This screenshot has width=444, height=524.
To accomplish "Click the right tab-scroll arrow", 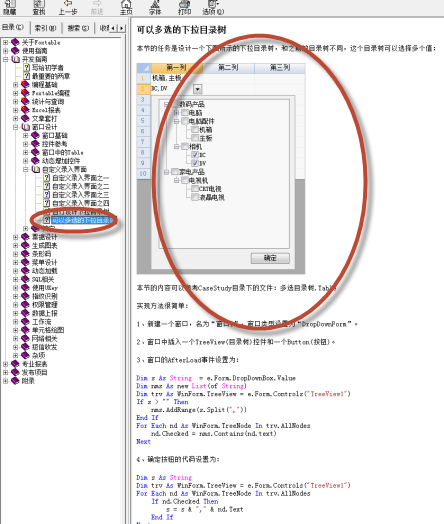I will point(122,28).
